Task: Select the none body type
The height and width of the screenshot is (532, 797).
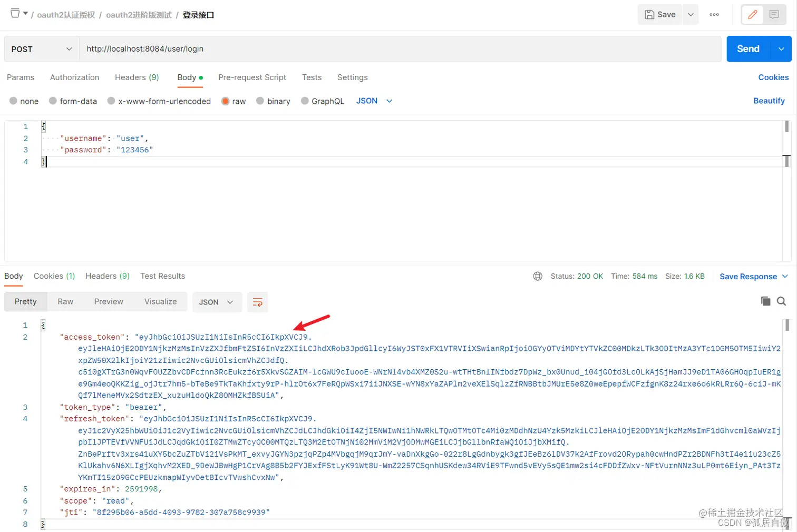Action: point(24,101)
